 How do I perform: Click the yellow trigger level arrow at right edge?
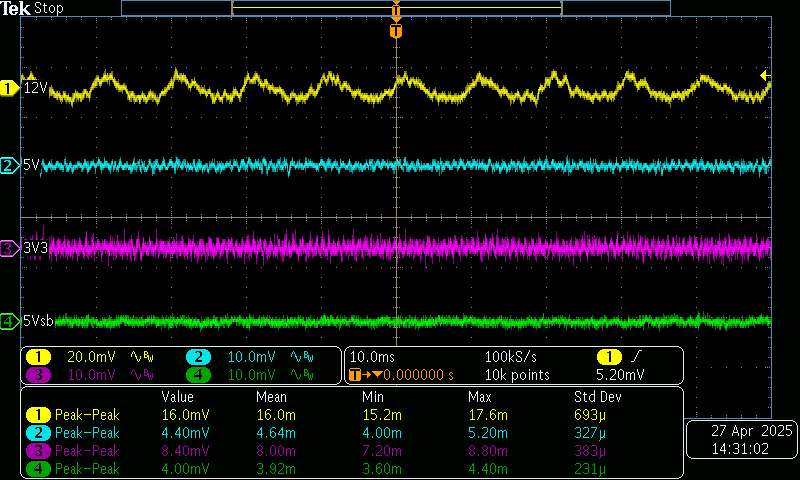tap(765, 75)
